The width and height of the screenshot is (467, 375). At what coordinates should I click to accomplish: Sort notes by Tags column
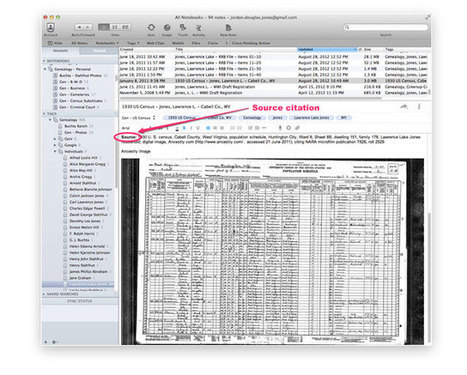[407, 49]
